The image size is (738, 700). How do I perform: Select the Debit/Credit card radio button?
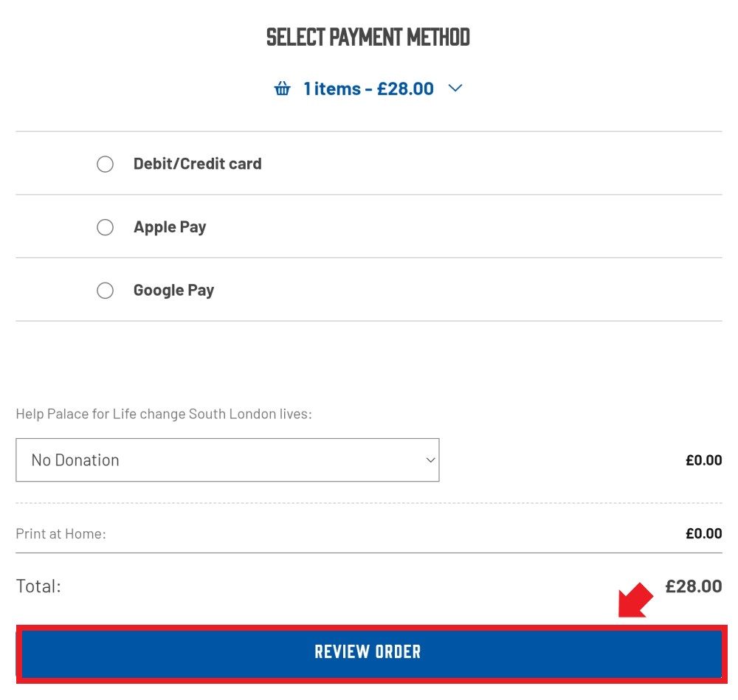106,164
